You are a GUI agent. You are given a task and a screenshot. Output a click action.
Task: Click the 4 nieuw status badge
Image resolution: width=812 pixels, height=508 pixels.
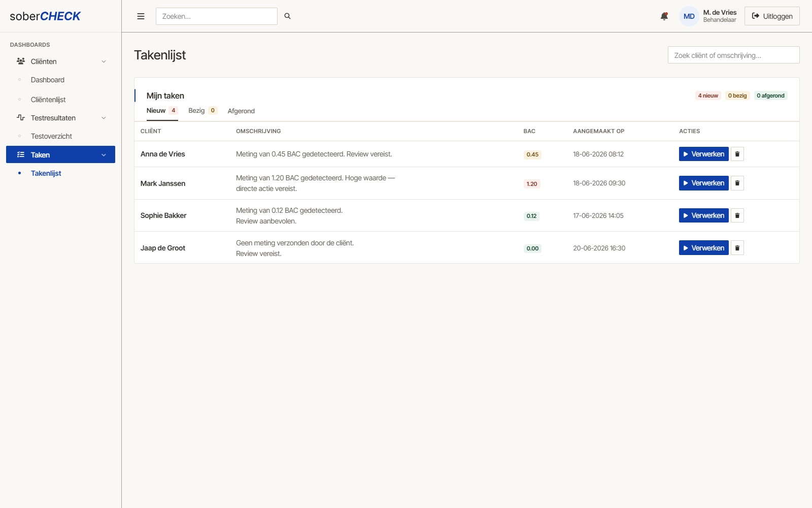click(x=708, y=96)
